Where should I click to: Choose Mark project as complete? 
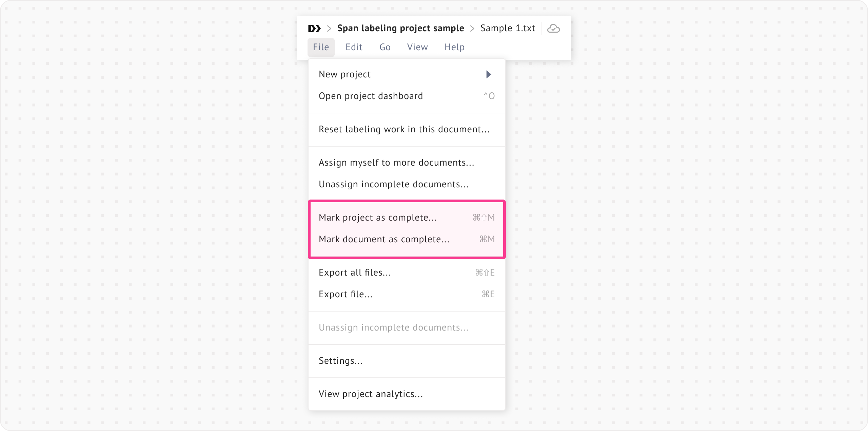pos(378,218)
